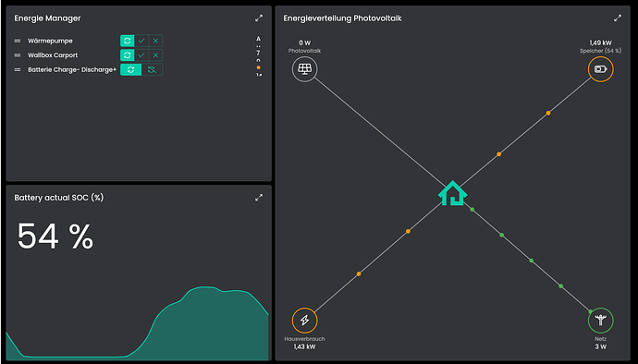638x364 pixels.
Task: Click the Wallbox Carport label
Action: (x=53, y=55)
